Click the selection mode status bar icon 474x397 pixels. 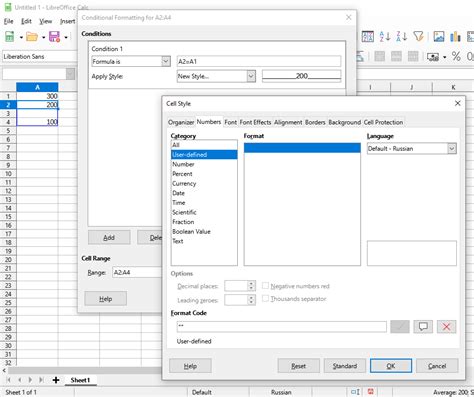click(x=355, y=392)
